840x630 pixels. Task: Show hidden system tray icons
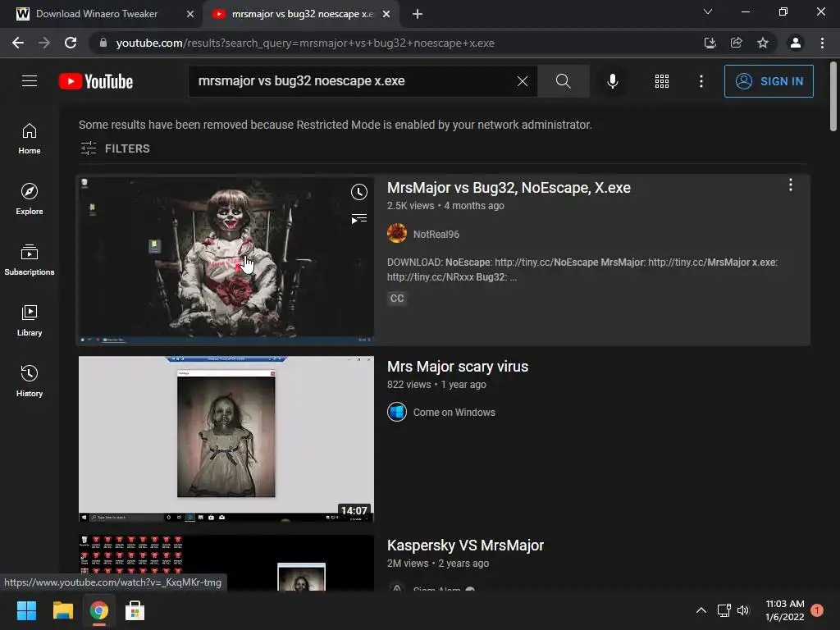click(701, 610)
